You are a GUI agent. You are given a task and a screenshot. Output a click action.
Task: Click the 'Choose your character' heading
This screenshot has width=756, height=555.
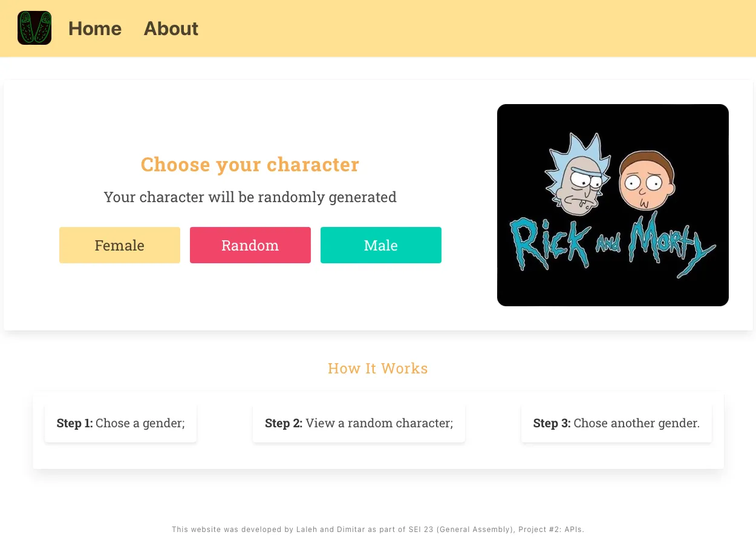250,164
